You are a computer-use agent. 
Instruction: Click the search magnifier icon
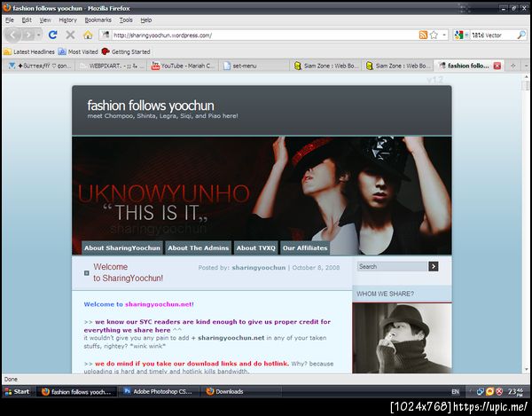click(521, 35)
